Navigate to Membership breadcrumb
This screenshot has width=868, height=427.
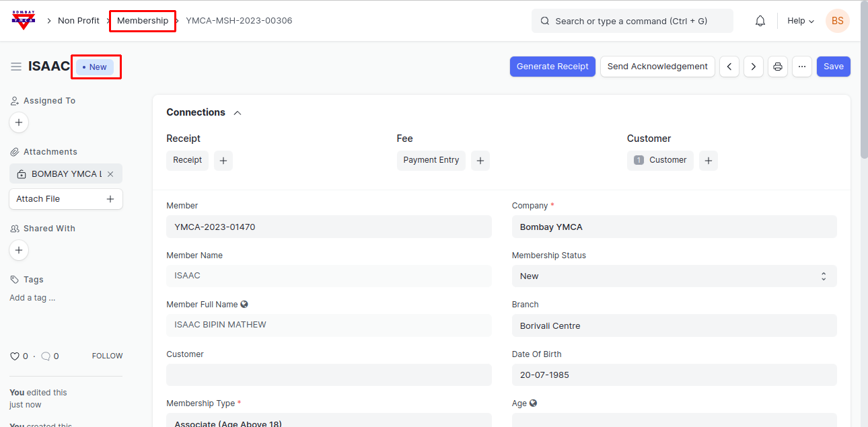coord(143,21)
